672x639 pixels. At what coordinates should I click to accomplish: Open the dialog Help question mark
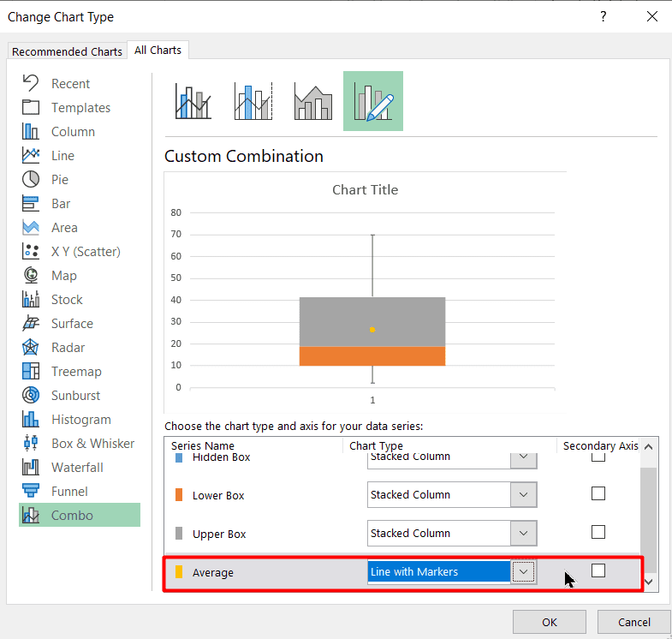(603, 17)
